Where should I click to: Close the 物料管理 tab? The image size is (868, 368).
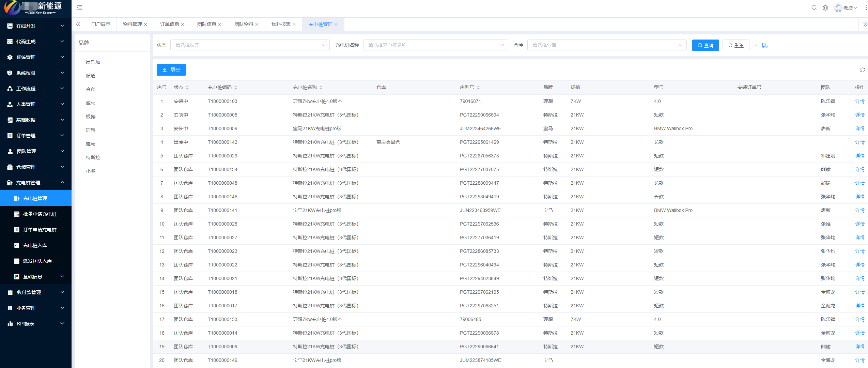(x=145, y=25)
